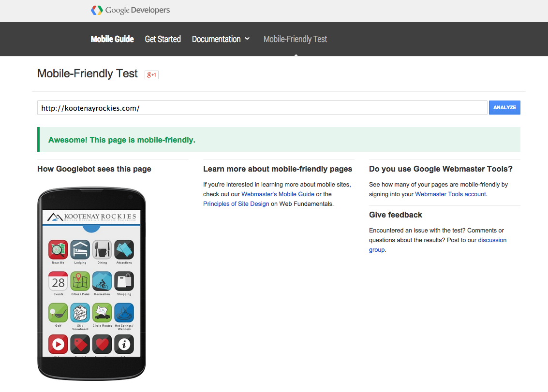Tap the Hot Springs / Wellness icon
This screenshot has height=392, width=548.
tap(124, 313)
